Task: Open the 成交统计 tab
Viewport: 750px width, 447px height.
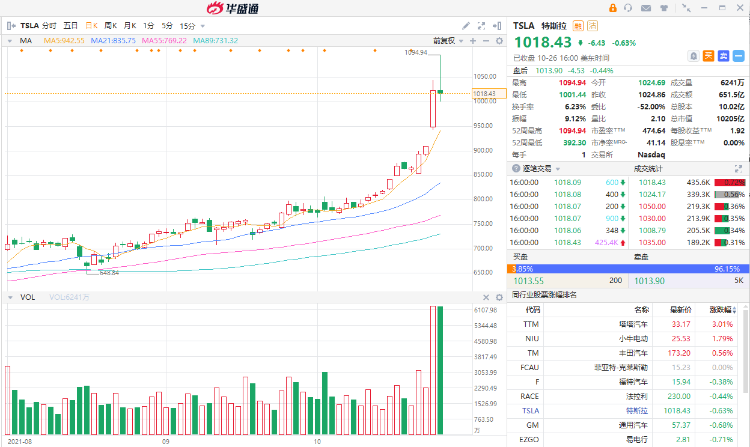Action: pos(648,168)
